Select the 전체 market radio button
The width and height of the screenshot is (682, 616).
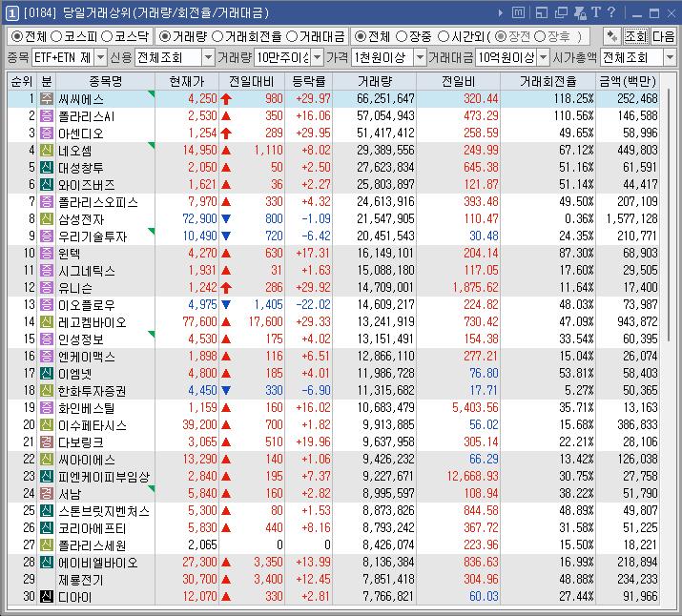(x=16, y=36)
